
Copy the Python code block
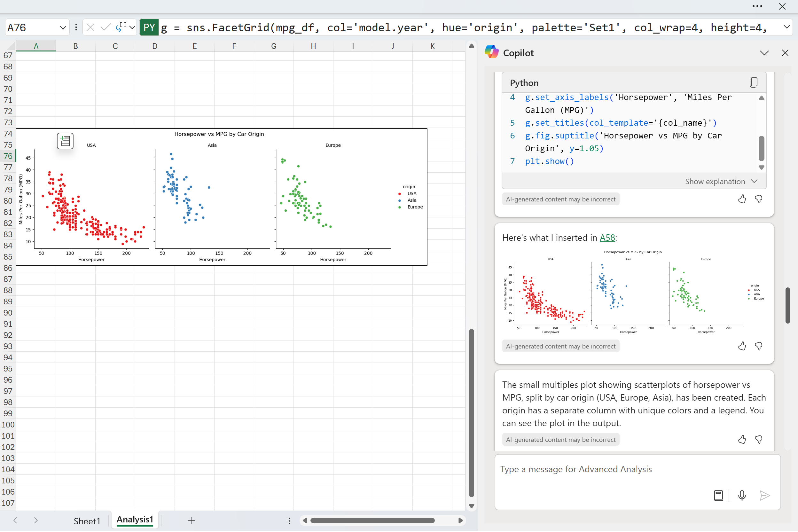753,82
